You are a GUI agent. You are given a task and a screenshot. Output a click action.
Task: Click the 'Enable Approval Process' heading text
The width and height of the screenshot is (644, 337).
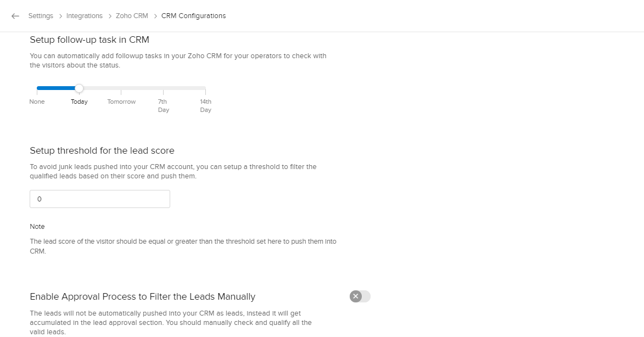click(142, 296)
